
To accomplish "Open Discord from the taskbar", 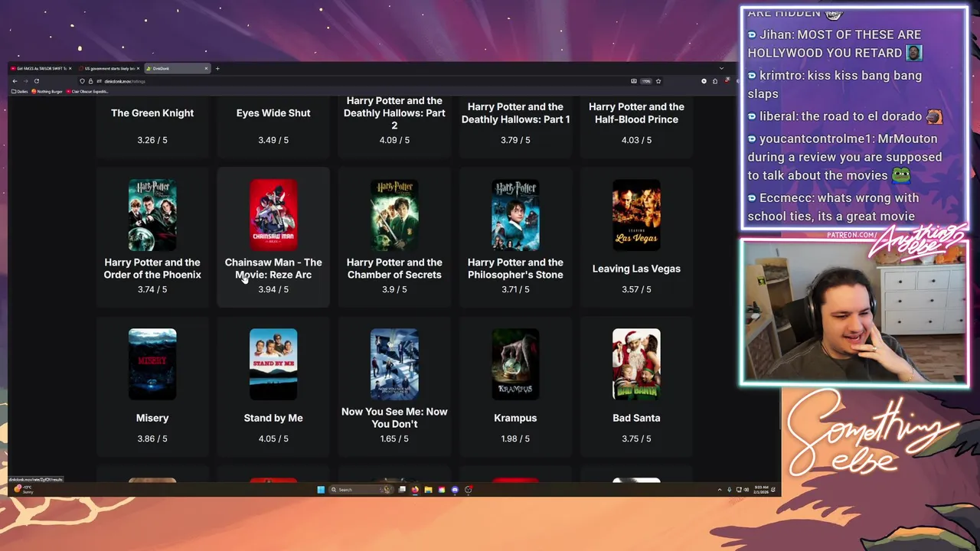I will (x=455, y=490).
